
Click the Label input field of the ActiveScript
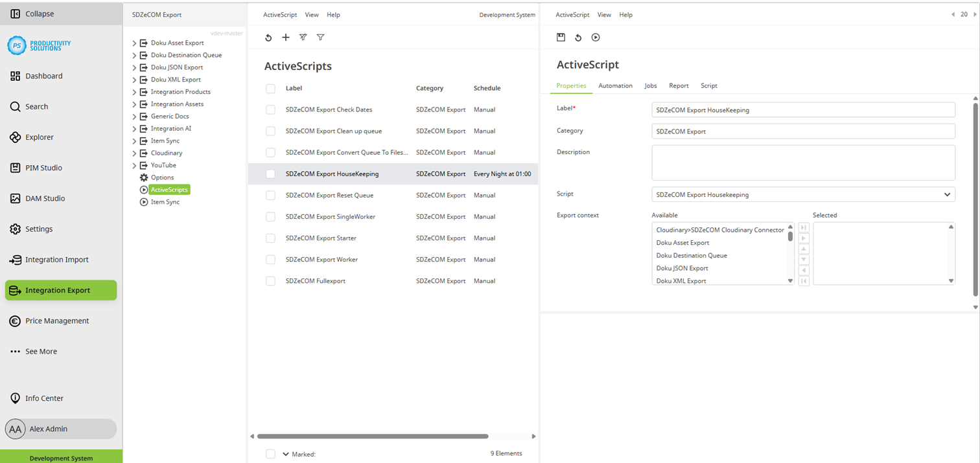click(803, 109)
